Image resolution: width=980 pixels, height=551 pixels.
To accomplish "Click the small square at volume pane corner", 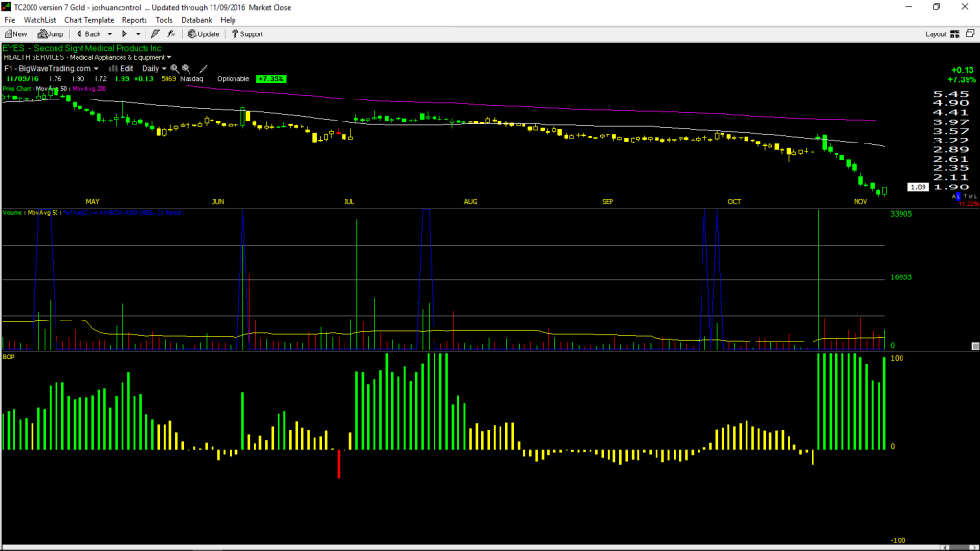I will pyautogui.click(x=975, y=346).
